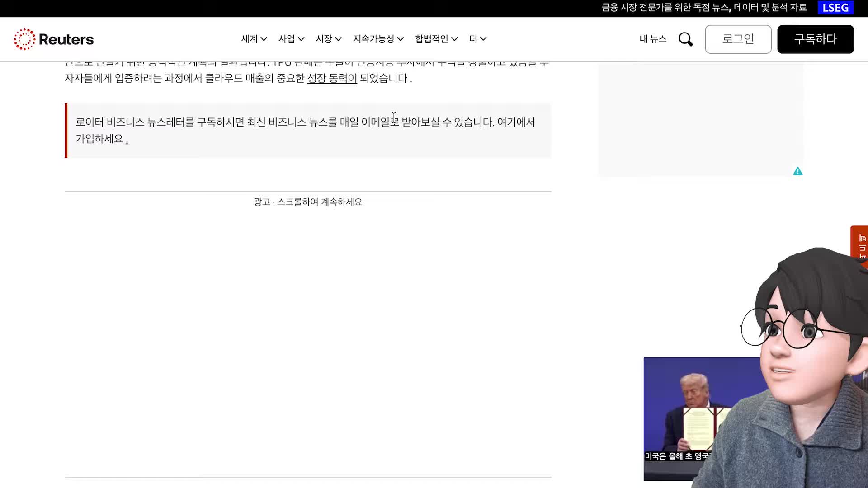This screenshot has height=488, width=868.
Task: Click the 구독하다 subscribe button
Action: pyautogui.click(x=816, y=39)
